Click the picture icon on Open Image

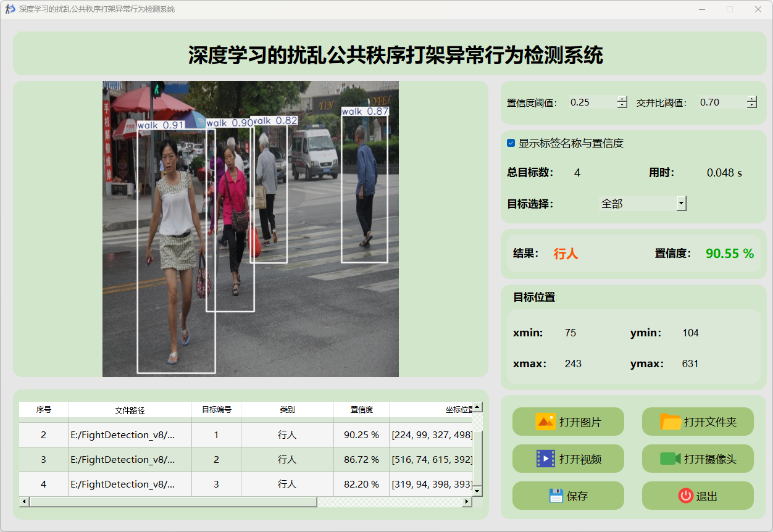[545, 422]
